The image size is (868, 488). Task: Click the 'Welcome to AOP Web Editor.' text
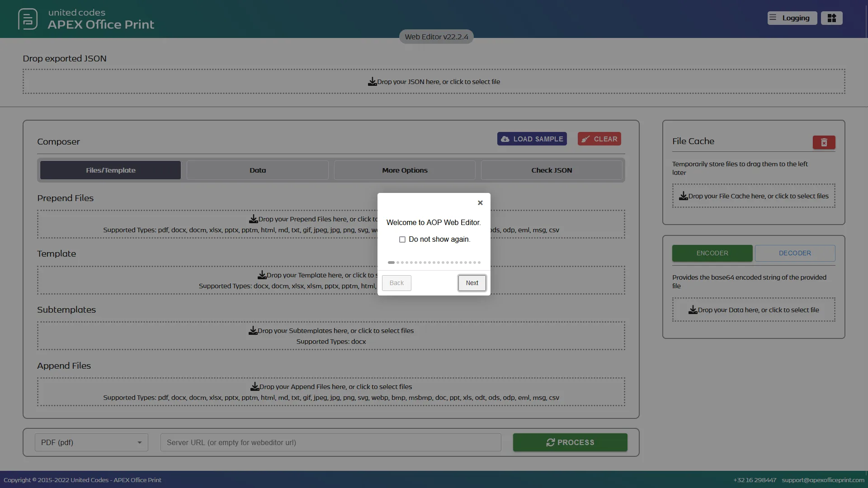(x=434, y=222)
